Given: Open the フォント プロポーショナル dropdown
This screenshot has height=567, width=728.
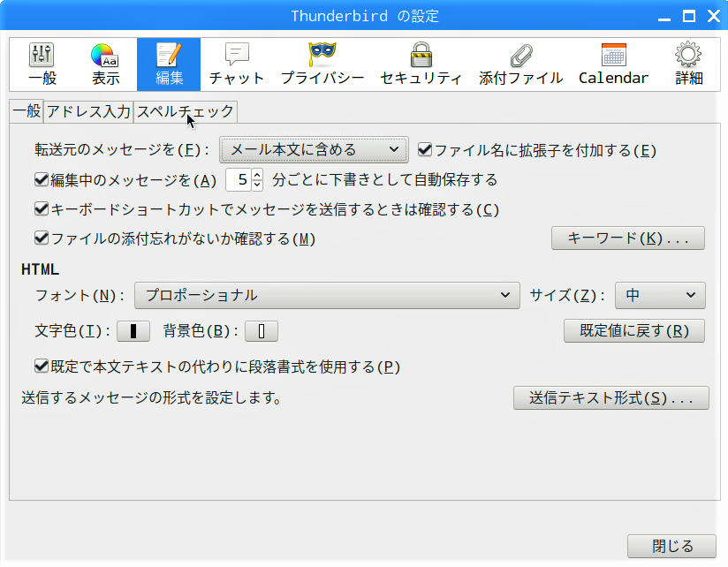Looking at the screenshot, I should pyautogui.click(x=327, y=296).
